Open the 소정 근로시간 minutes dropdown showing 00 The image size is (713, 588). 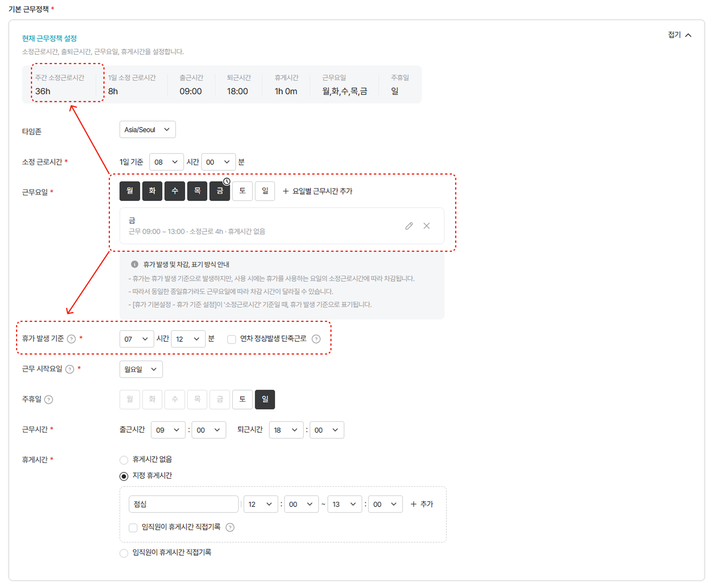click(x=219, y=162)
